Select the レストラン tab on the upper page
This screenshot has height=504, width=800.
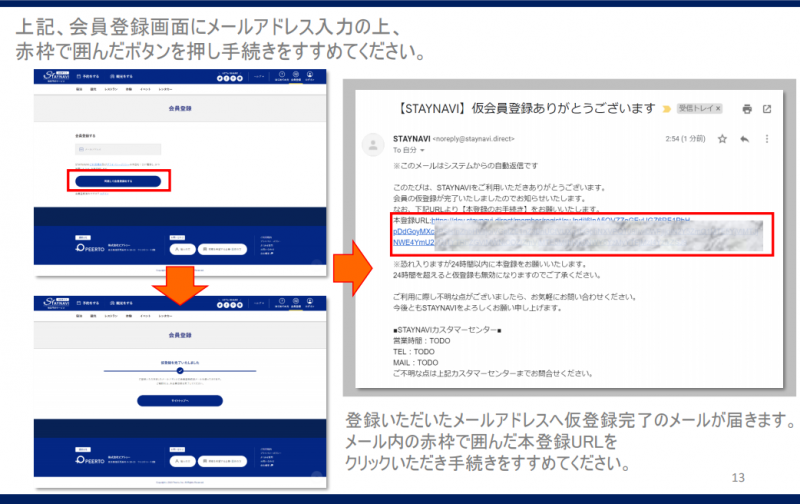111,89
